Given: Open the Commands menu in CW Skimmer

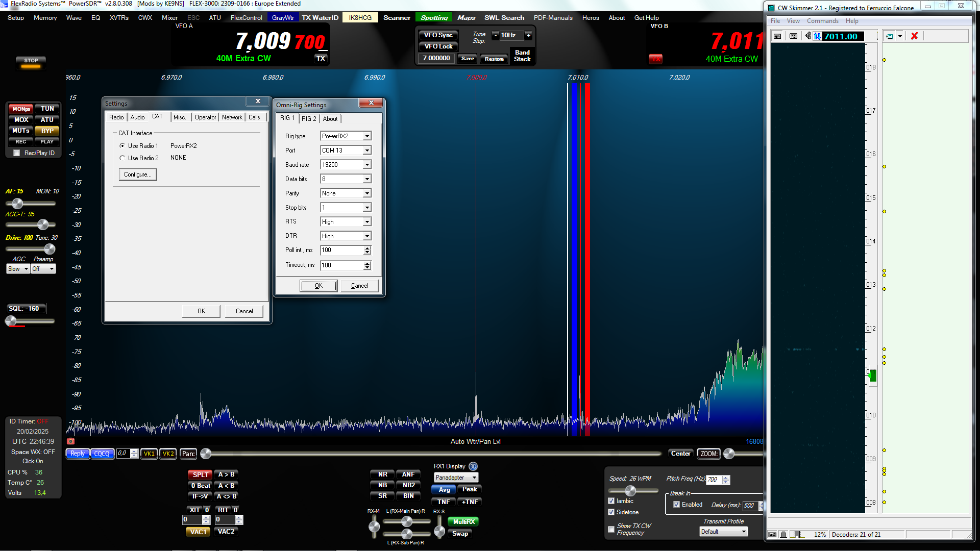Looking at the screenshot, I should tap(822, 21).
